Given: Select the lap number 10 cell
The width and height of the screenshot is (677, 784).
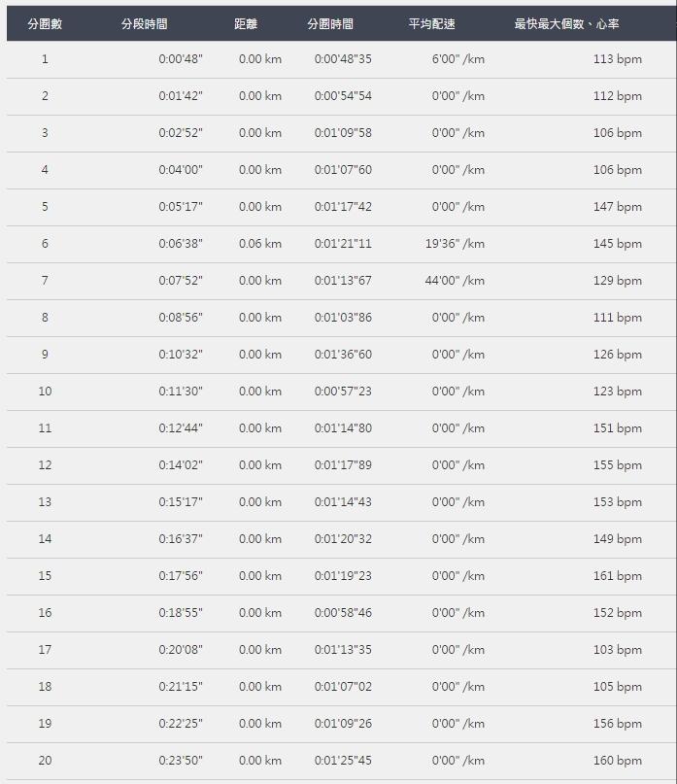Looking at the screenshot, I should [45, 392].
